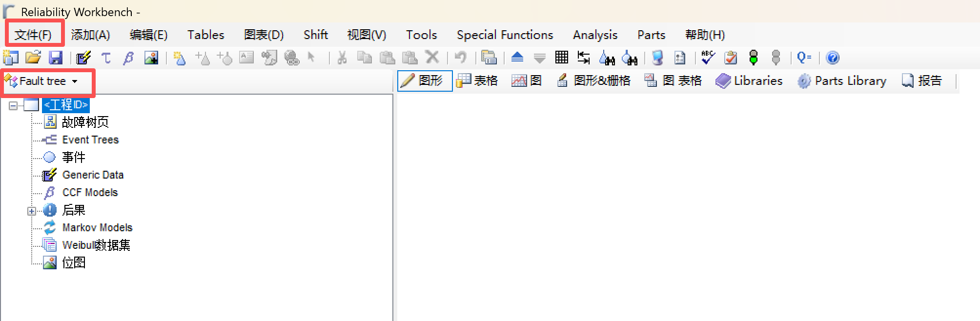
Task: Select 故障树页 in the project tree
Action: (85, 122)
